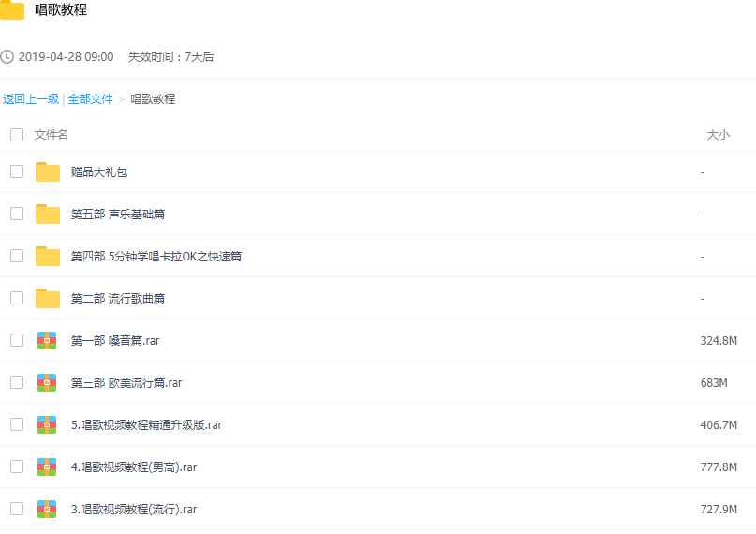Check the box for 4.唱歌视频教程(男高).rar
This screenshot has height=534, width=756.
[17, 467]
